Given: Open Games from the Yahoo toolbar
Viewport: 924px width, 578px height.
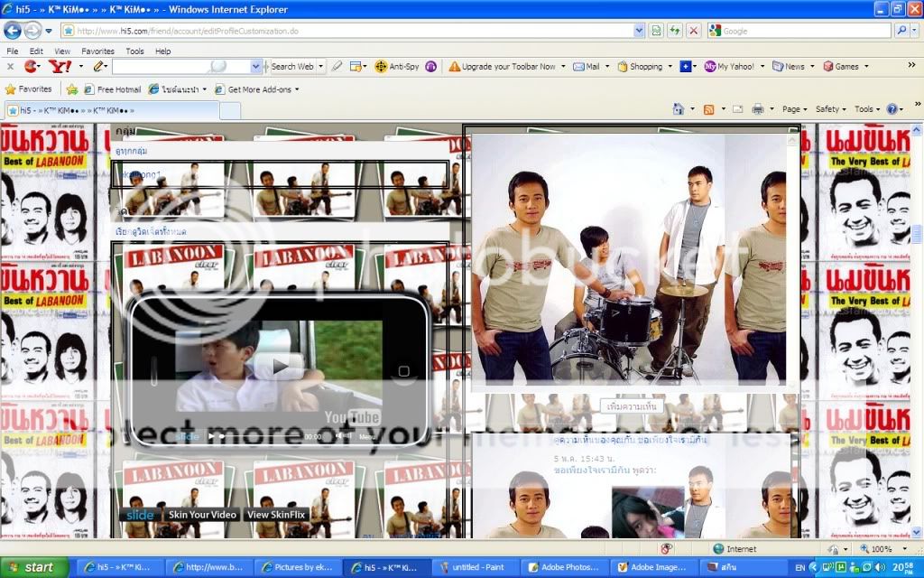Looking at the screenshot, I should coord(841,67).
